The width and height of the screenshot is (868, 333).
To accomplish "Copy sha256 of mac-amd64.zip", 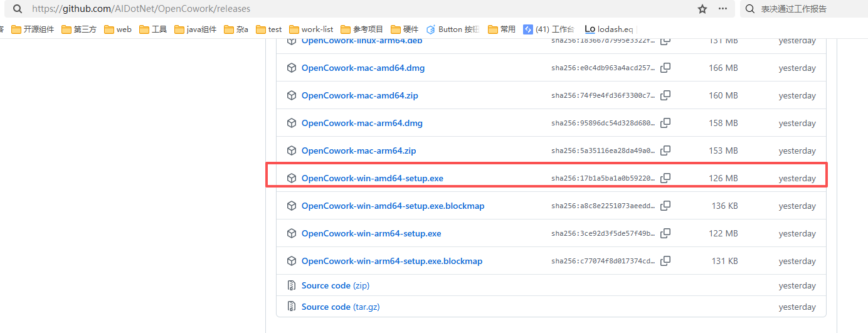I will pyautogui.click(x=665, y=95).
